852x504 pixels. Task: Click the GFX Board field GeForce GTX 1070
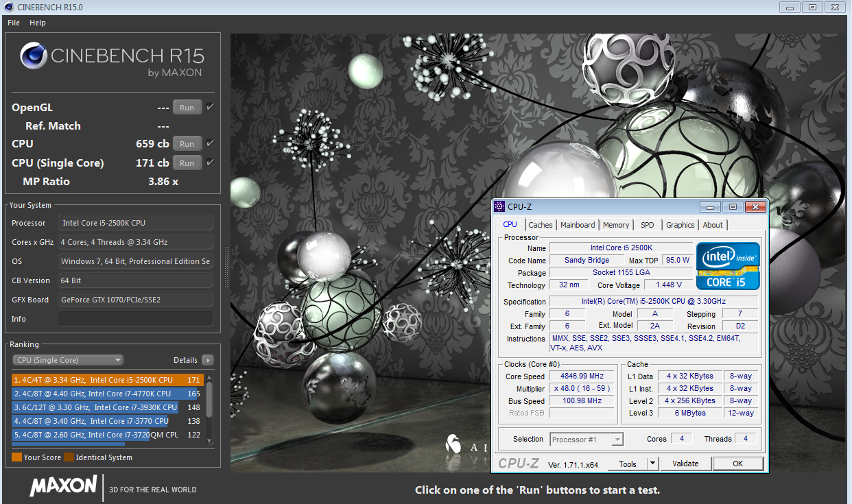click(x=135, y=300)
